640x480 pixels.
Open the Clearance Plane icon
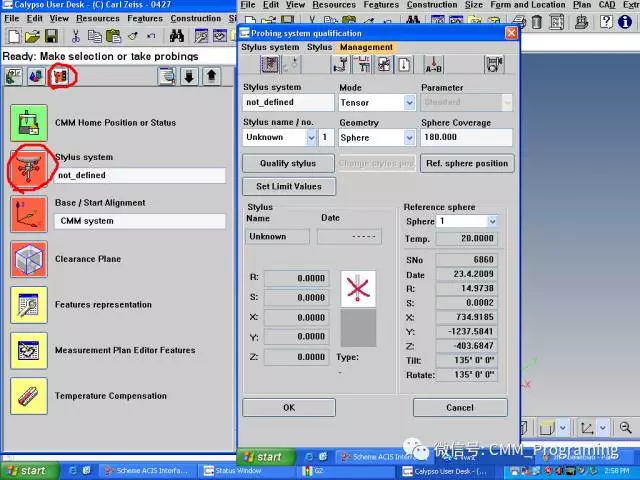29,259
